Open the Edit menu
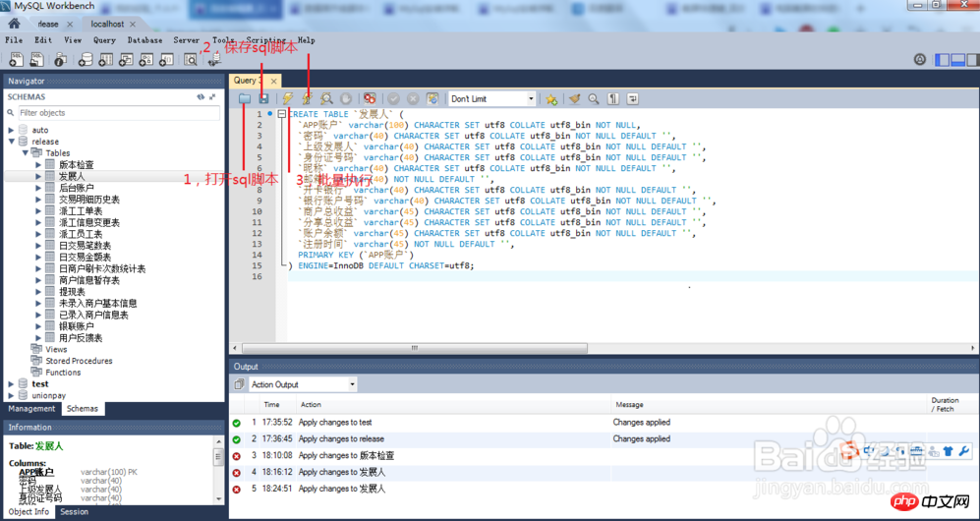980x521 pixels. tap(43, 40)
